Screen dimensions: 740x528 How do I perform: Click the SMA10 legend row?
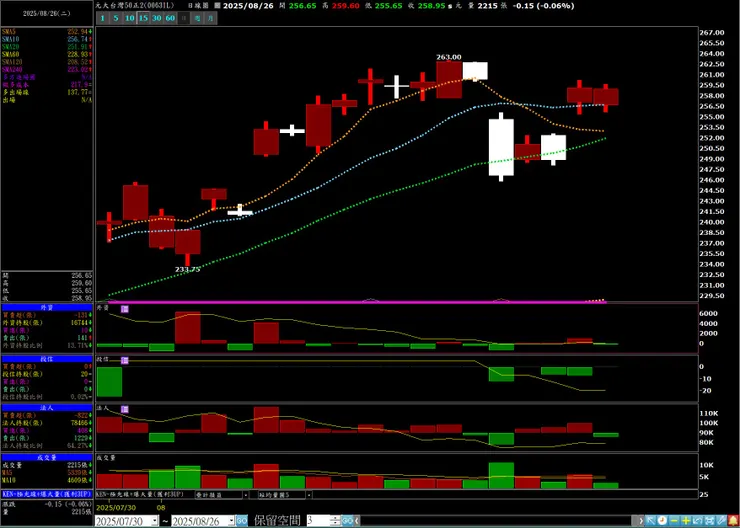(47, 39)
